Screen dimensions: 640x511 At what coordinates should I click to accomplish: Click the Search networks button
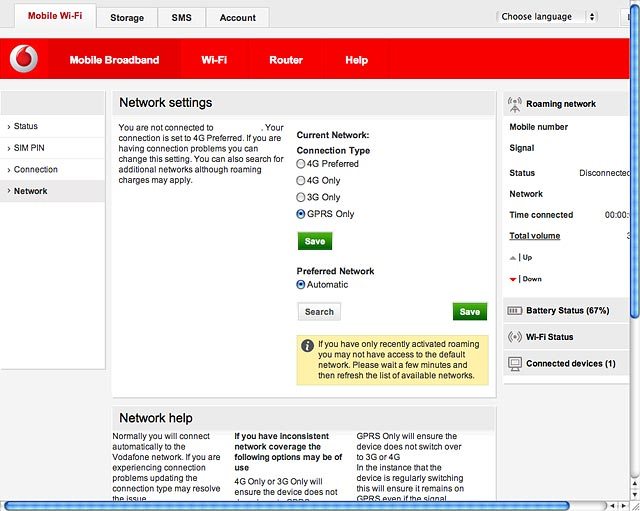(319, 312)
